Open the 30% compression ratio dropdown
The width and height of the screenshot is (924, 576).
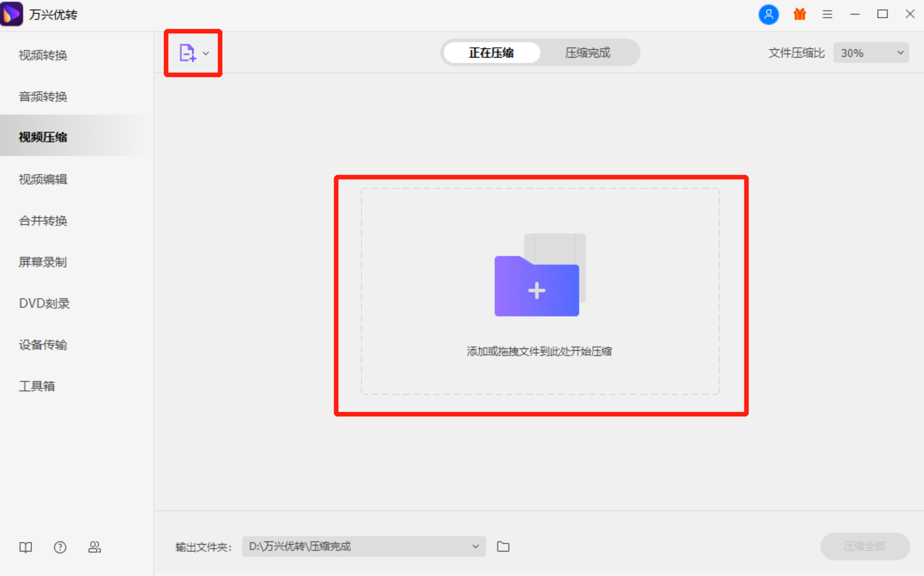pyautogui.click(x=870, y=52)
